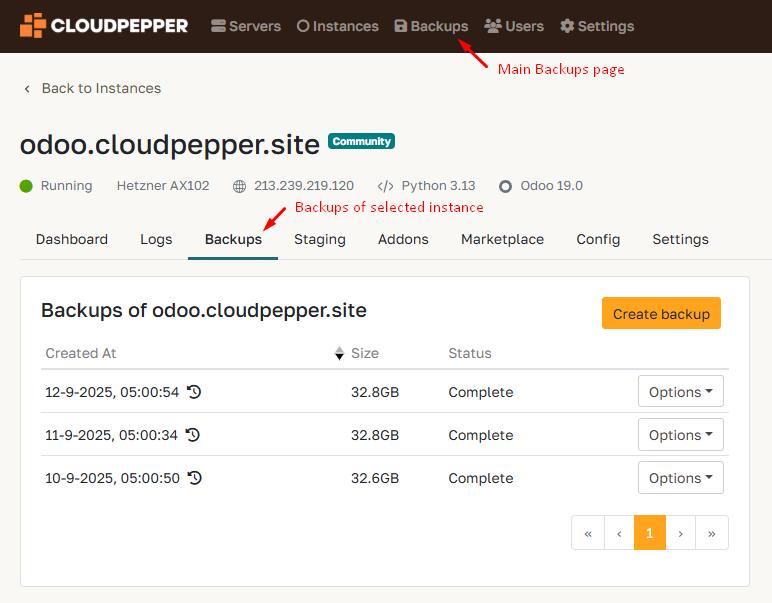Switch to the Staging tab
This screenshot has width=772, height=603.
point(319,239)
